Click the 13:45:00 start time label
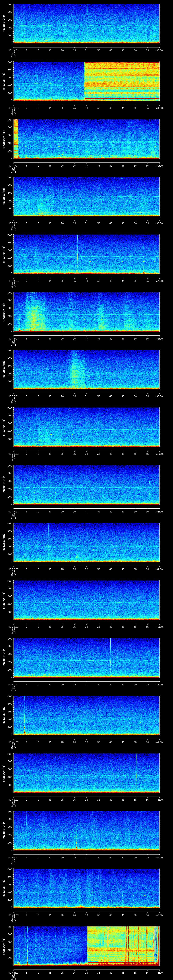Image resolution: width=173 pixels, height=980 pixels. coord(13,972)
